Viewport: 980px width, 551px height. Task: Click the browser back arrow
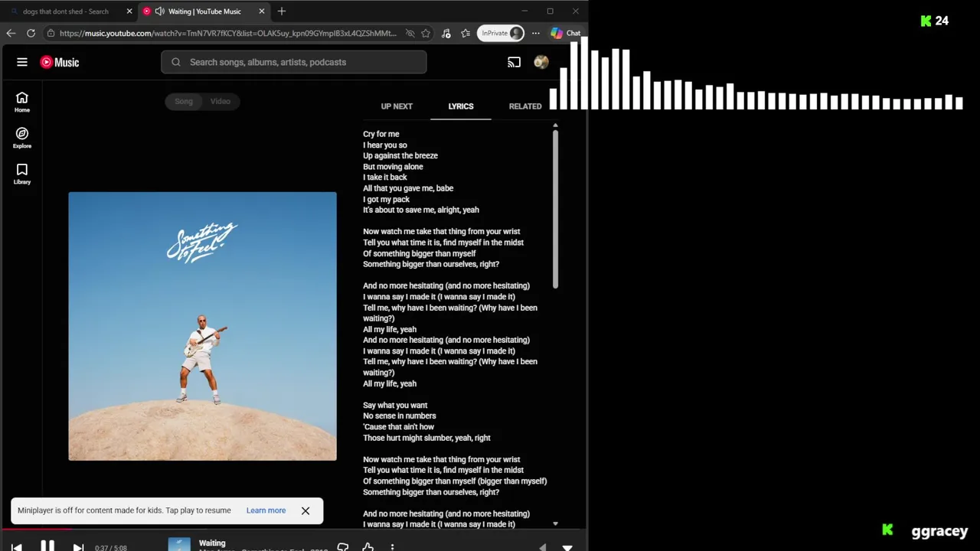coord(11,33)
